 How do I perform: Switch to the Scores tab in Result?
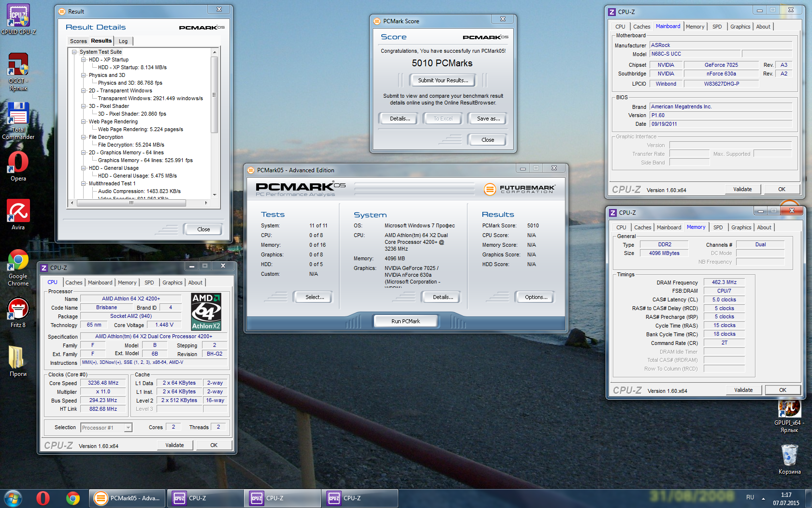(78, 41)
